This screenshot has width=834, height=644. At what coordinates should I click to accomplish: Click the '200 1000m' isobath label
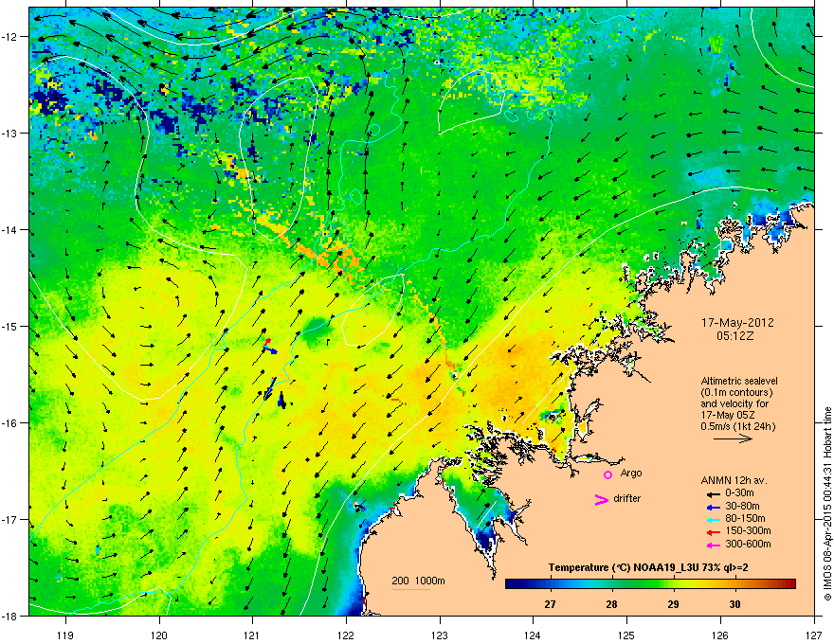point(419,581)
